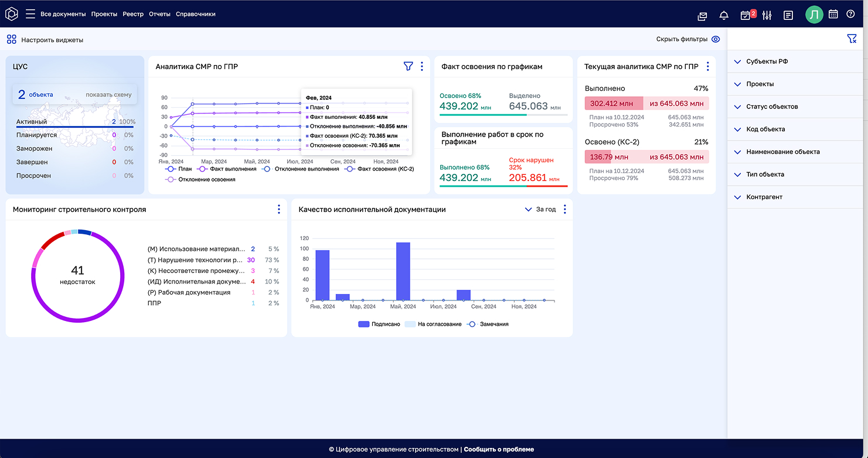Click the filter icon in Аналитика СМР widget
This screenshot has height=458, width=868.
coord(408,67)
